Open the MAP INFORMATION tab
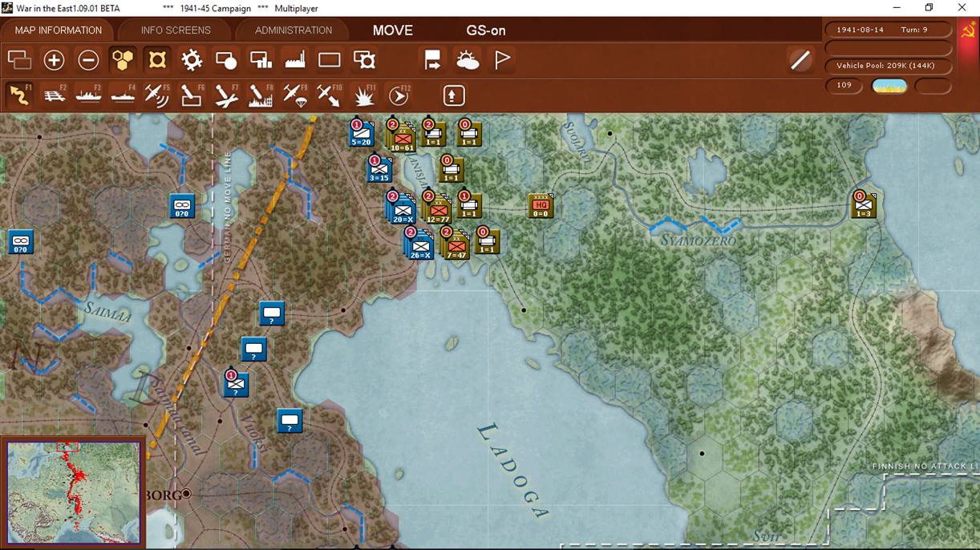The height and width of the screenshot is (550, 980). click(x=59, y=30)
